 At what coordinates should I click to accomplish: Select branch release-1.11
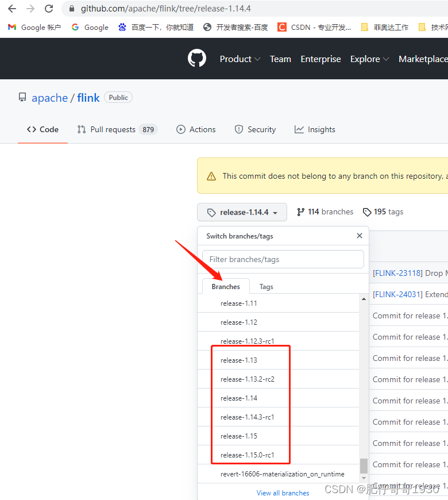[278, 303]
